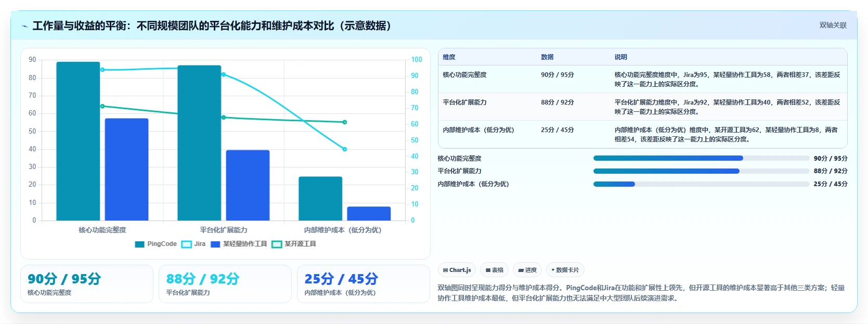Image resolution: width=868 pixels, height=324 pixels.
Task: Click the 说明 table column header
Action: (621, 57)
